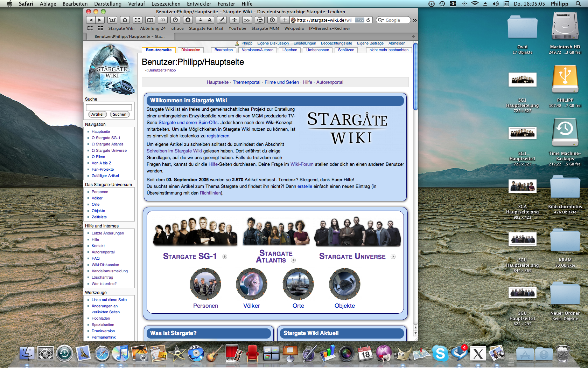Image resolution: width=588 pixels, height=368 pixels.
Task: Toggle the RSS button in address bar
Action: coord(359,20)
